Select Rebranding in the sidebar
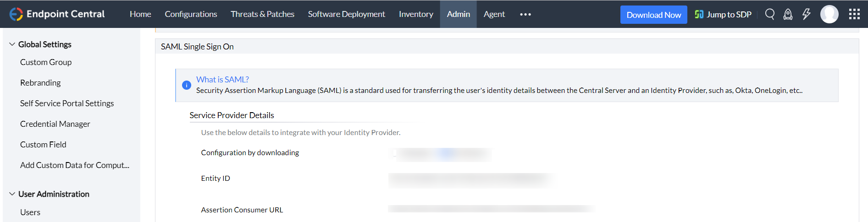 (x=40, y=83)
